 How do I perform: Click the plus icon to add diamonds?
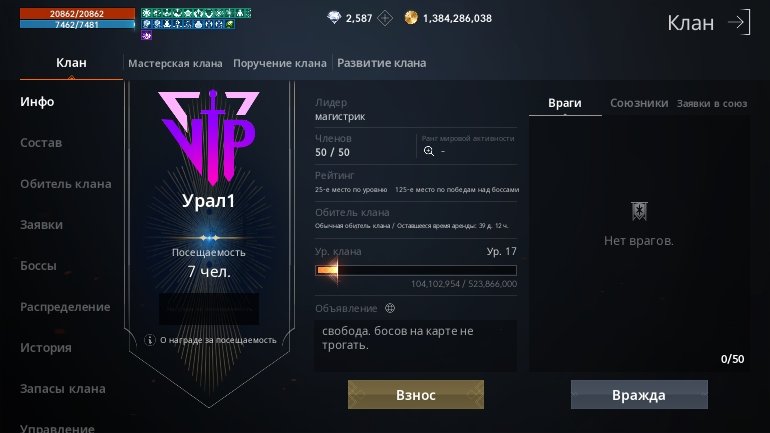click(385, 19)
